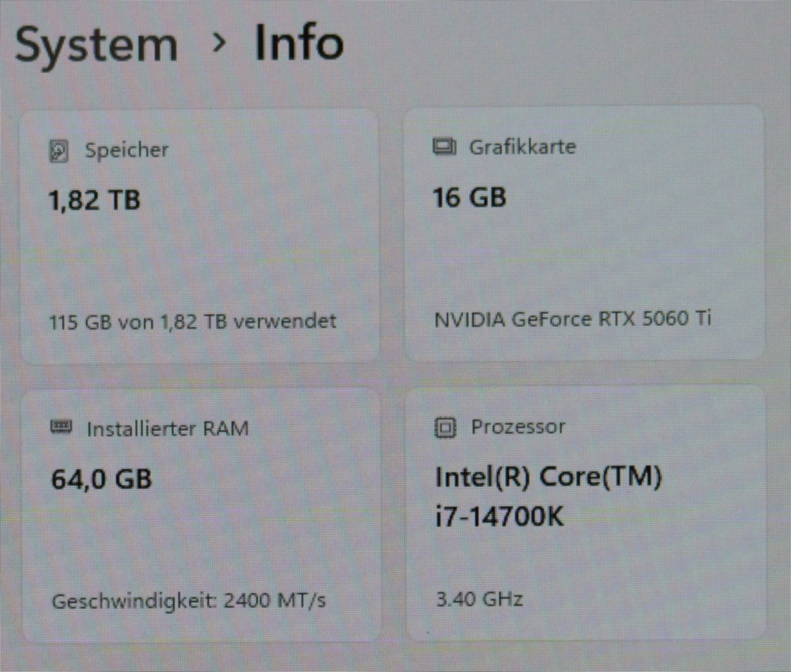Click the 3.40 GHz processor speed

pyautogui.click(x=479, y=599)
